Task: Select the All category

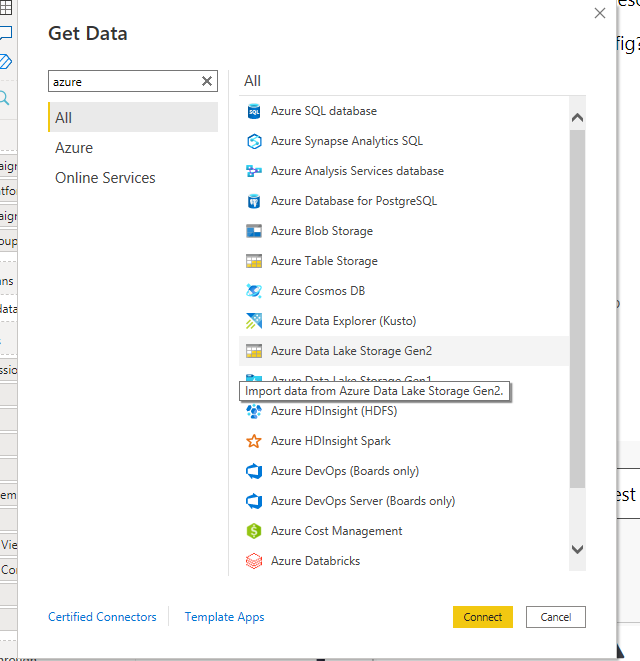Action: 133,117
